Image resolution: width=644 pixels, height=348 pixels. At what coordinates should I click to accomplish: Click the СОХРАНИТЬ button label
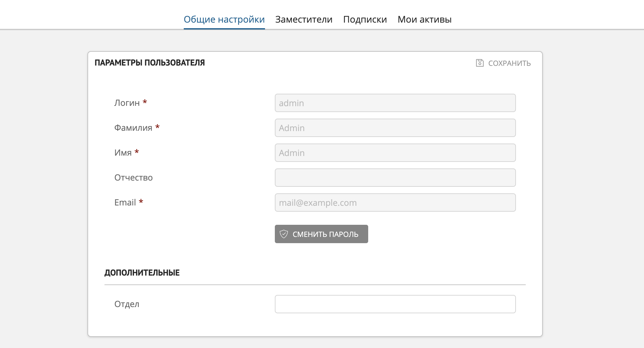tap(509, 63)
